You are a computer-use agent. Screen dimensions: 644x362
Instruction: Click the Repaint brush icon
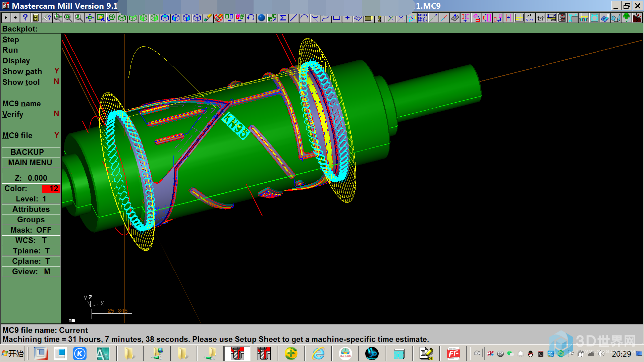coord(100,18)
